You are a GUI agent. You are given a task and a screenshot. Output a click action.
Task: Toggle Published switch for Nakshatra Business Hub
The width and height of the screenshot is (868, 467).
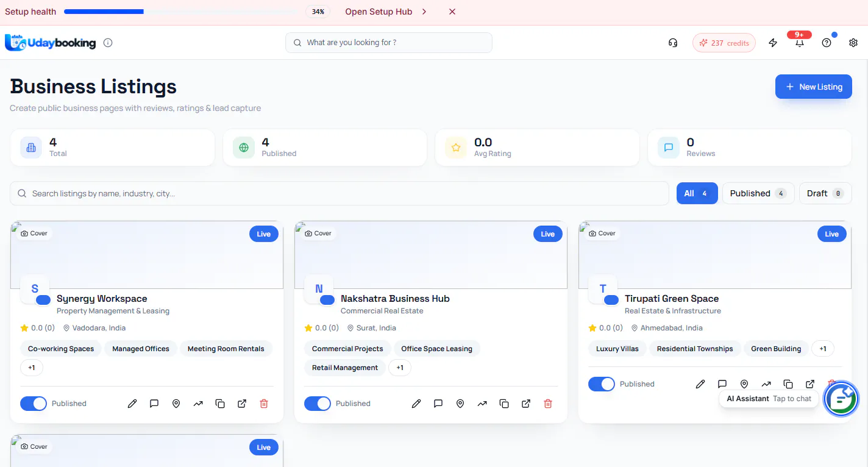(318, 404)
